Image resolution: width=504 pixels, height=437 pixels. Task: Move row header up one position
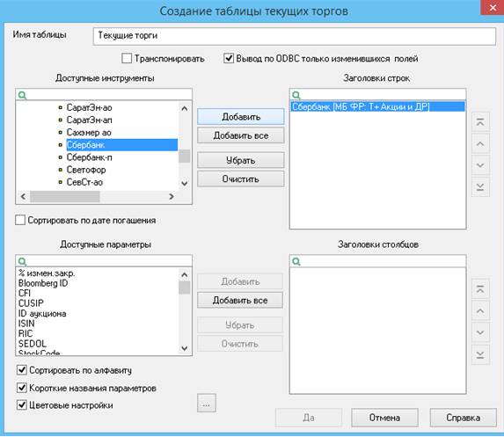click(x=480, y=143)
